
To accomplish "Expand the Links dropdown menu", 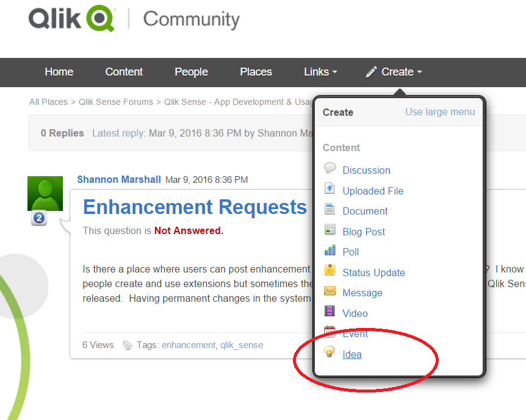I will (x=320, y=72).
